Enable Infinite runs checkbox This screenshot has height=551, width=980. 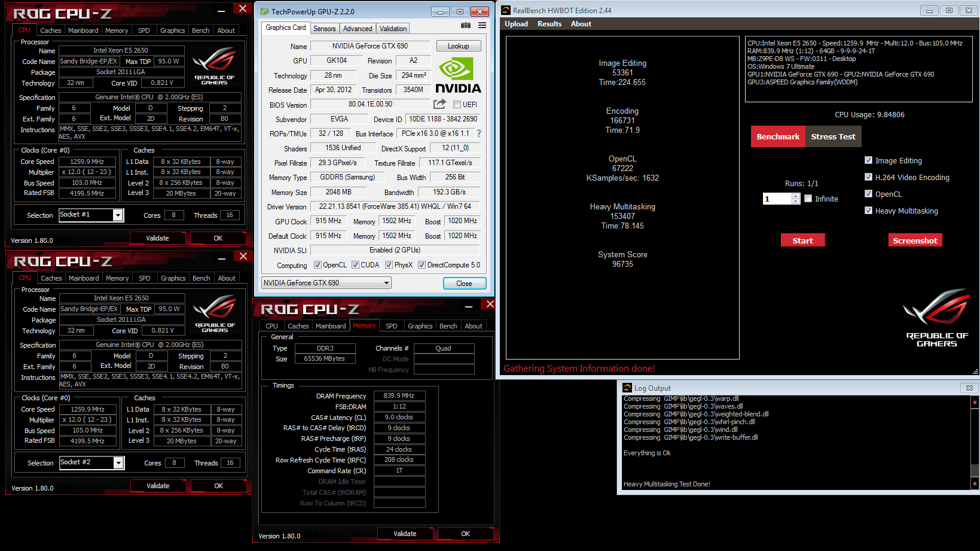point(808,199)
